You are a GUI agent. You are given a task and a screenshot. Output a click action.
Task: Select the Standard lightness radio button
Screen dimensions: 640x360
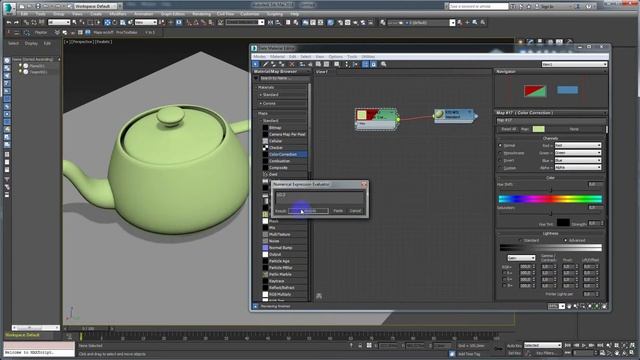520,240
